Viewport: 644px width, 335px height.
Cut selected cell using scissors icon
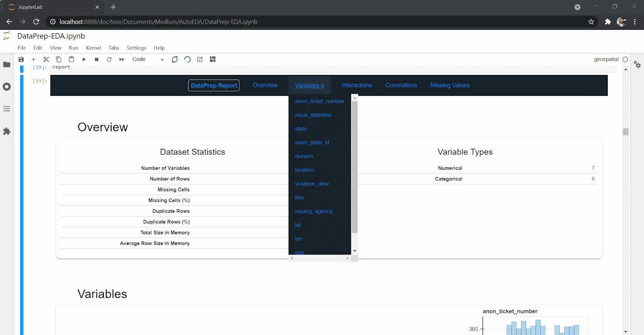point(46,59)
